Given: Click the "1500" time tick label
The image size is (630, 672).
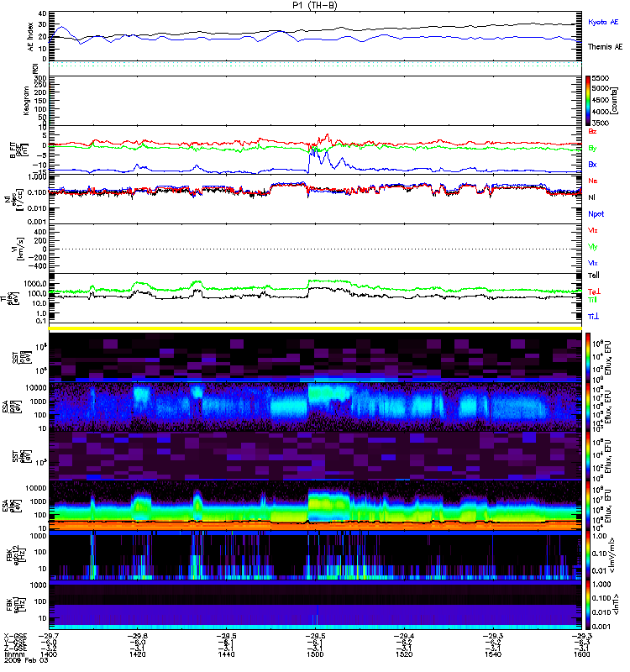Looking at the screenshot, I should 316,654.
